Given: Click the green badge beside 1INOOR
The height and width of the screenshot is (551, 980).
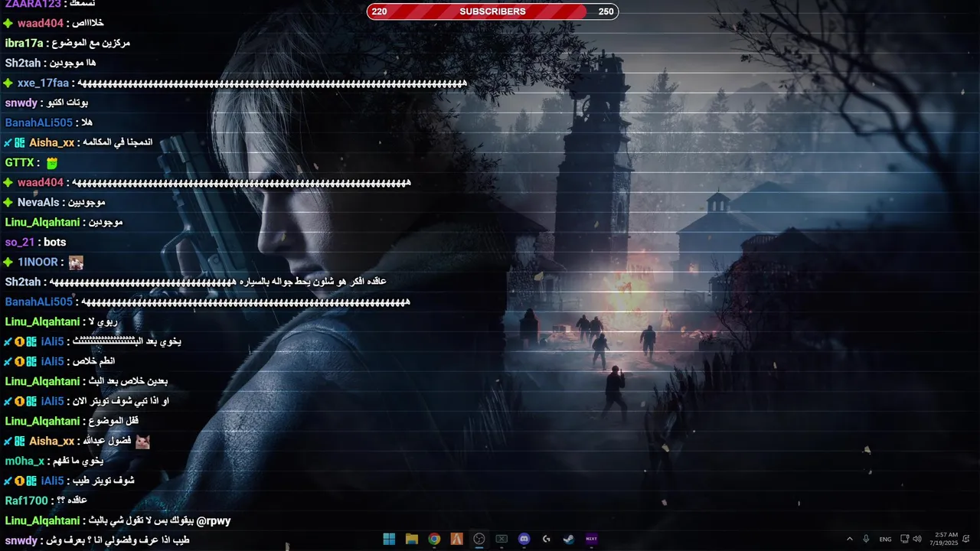Looking at the screenshot, I should coord(8,262).
